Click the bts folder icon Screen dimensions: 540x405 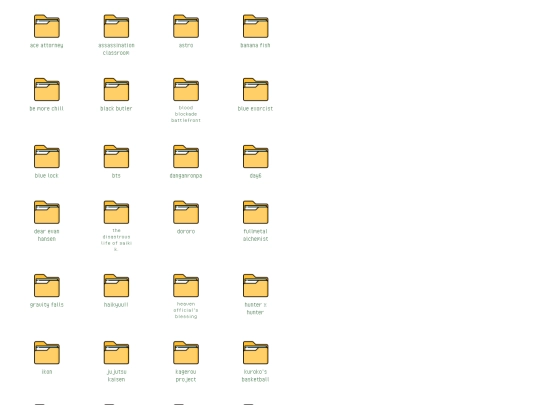coord(116,157)
